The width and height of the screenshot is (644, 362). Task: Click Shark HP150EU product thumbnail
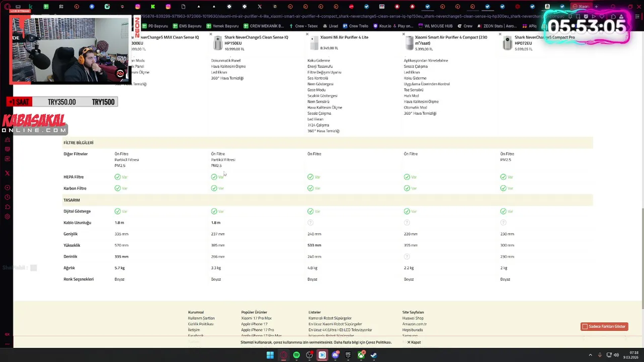(x=217, y=43)
